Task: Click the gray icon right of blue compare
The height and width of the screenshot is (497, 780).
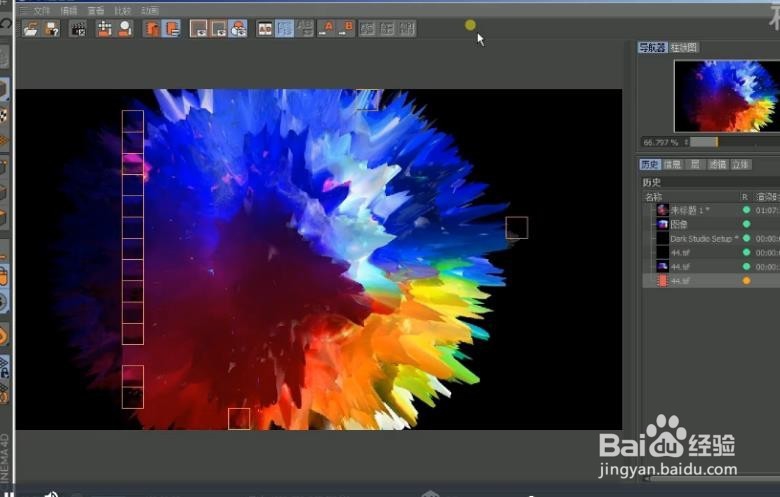Action: [x=304, y=29]
